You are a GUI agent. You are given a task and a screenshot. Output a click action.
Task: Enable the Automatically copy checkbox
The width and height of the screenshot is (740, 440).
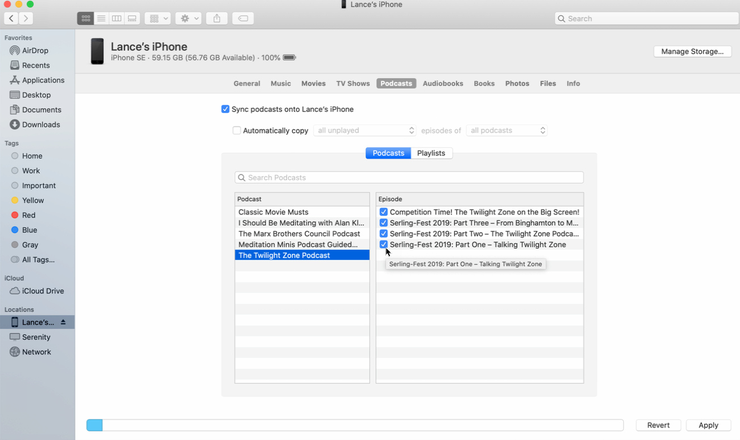(236, 130)
